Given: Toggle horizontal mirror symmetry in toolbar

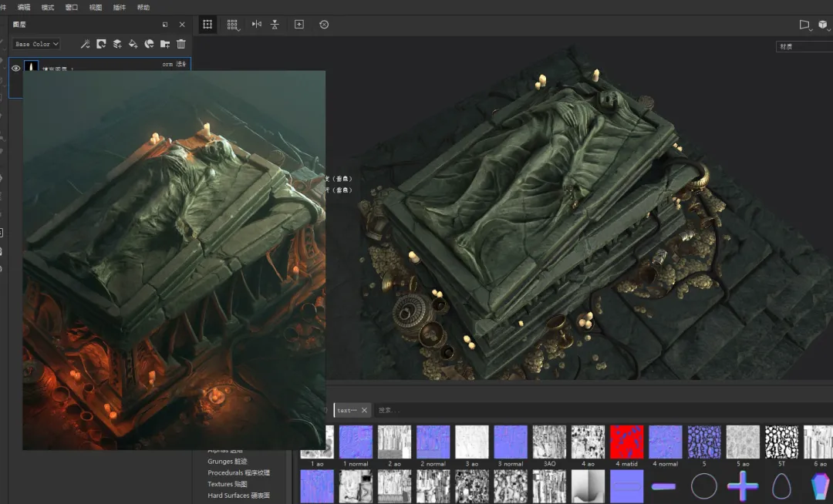Looking at the screenshot, I should (x=257, y=25).
